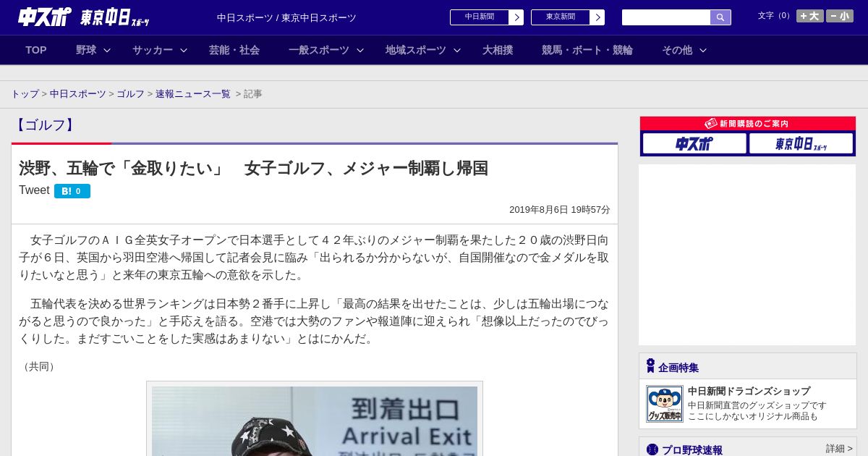This screenshot has width=868, height=456.
Task: Focus the header search input field
Action: pos(666,17)
